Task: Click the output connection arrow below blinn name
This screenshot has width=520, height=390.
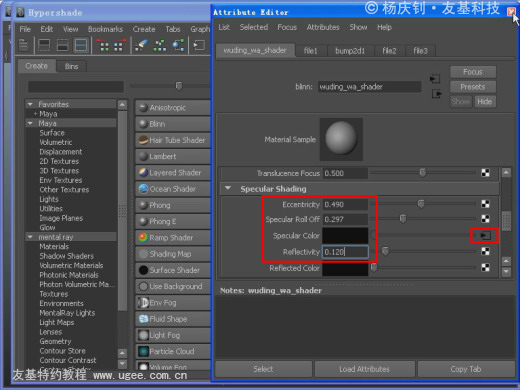Action: pos(436,94)
